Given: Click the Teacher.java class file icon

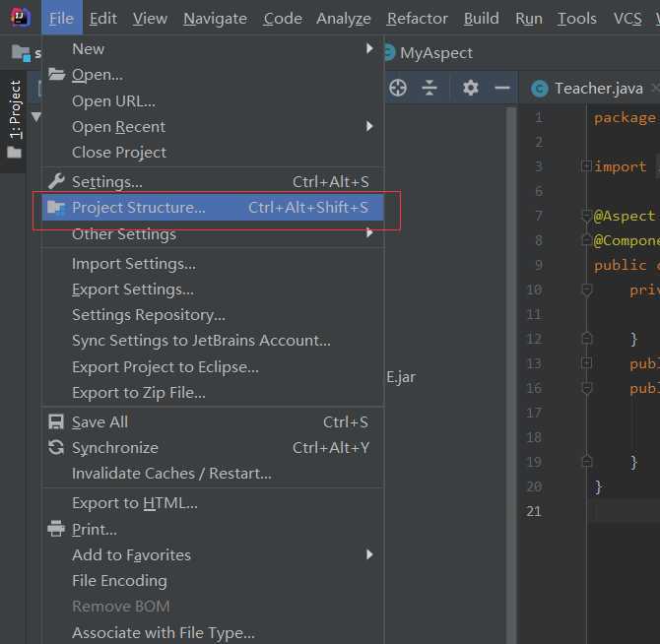Looking at the screenshot, I should [x=540, y=89].
